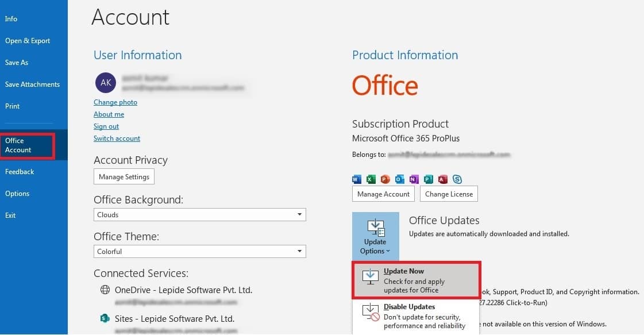Click the Access app icon
The height and width of the screenshot is (335, 644).
[443, 179]
